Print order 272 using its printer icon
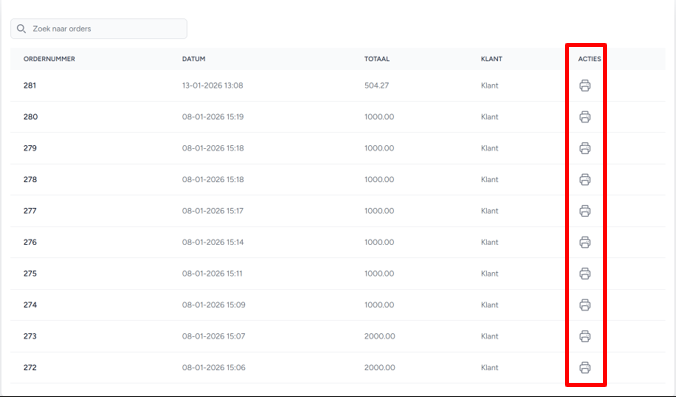Viewport: 676px width, 397px height. click(x=585, y=368)
